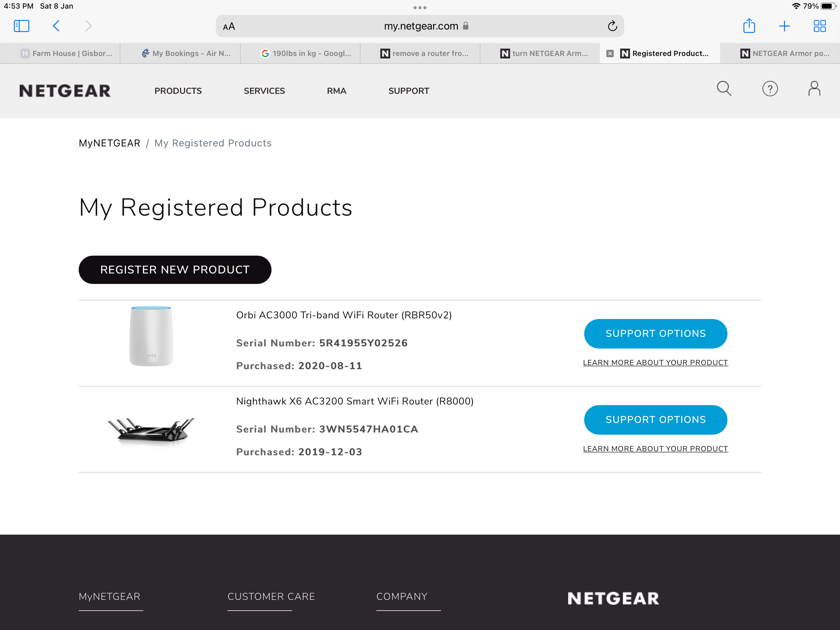Switch to the Farm House Gisborne tab
Screen dimensions: 840x630
pyautogui.click(x=60, y=54)
